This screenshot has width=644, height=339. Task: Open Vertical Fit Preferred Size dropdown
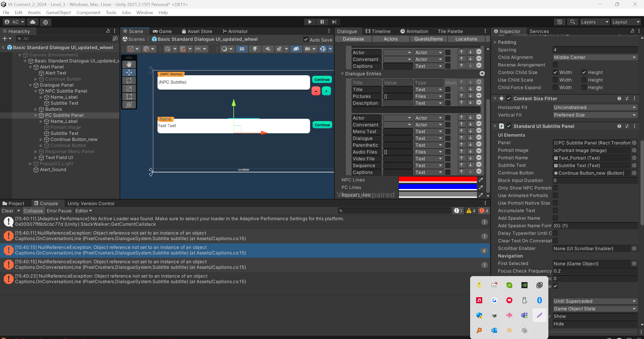(x=595, y=115)
